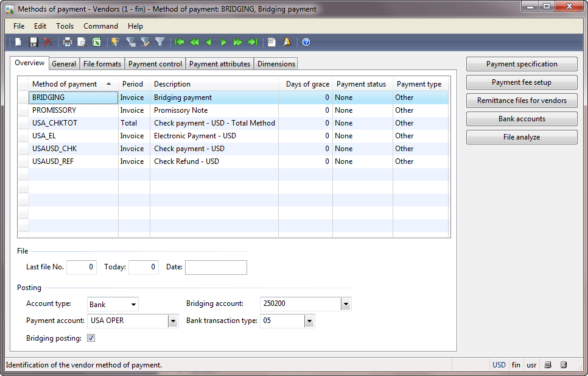Open print preview
The width and height of the screenshot is (588, 376).
coord(83,42)
